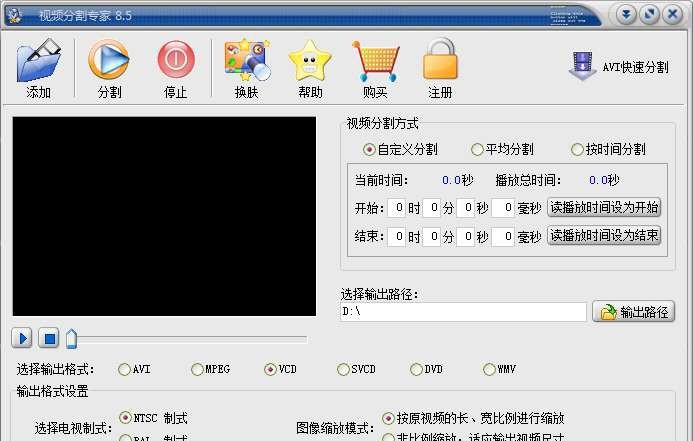
Task: Click the 当前时间 value 0.0秒
Action: (457, 180)
